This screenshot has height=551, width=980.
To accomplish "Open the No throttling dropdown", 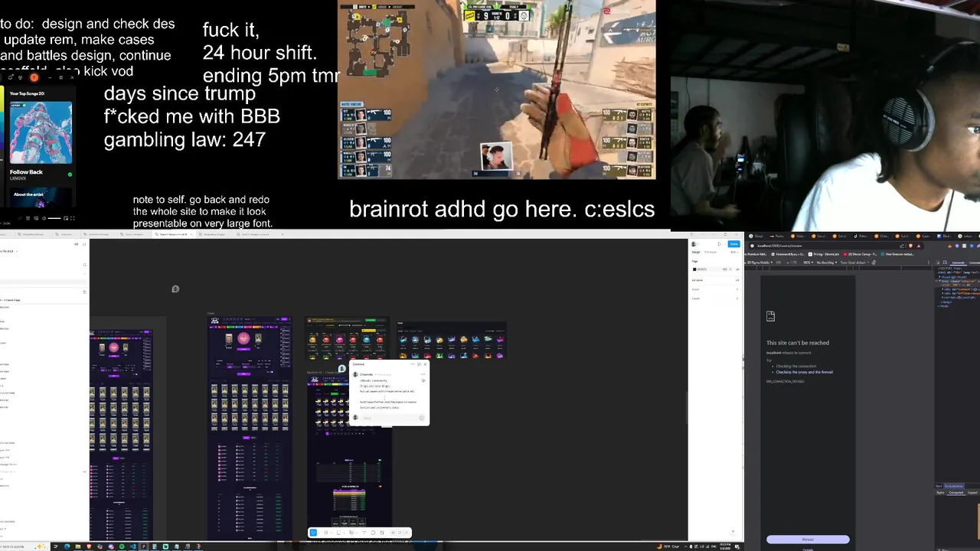I will pos(827,262).
